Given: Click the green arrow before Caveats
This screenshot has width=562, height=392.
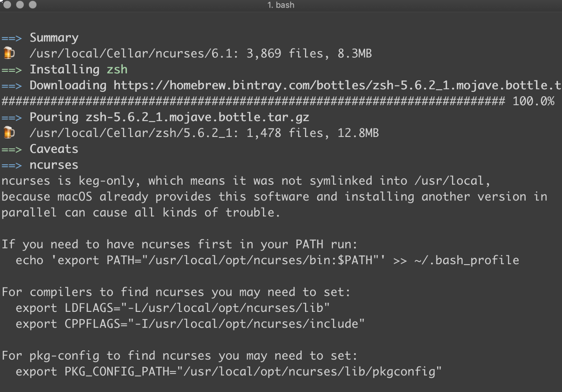Looking at the screenshot, I should [x=12, y=150].
